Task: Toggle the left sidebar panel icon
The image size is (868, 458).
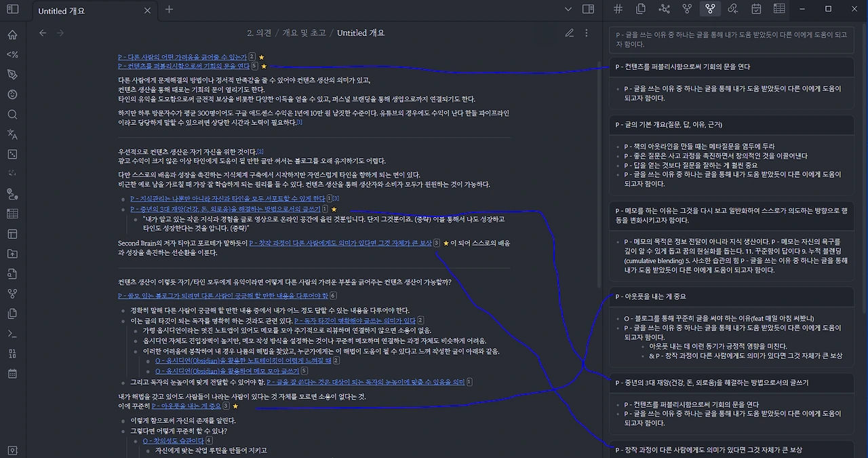Action: tap(12, 9)
